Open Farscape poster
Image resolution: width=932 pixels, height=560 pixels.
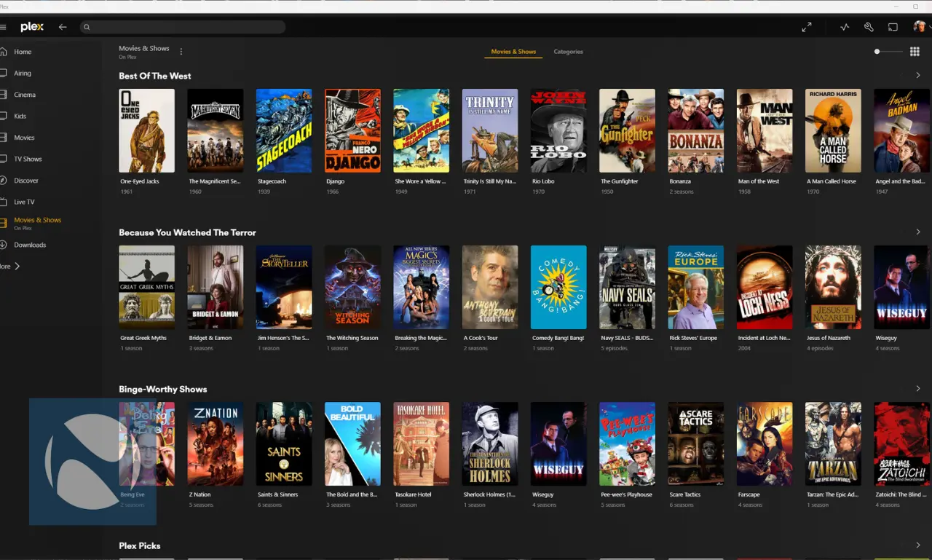(765, 444)
